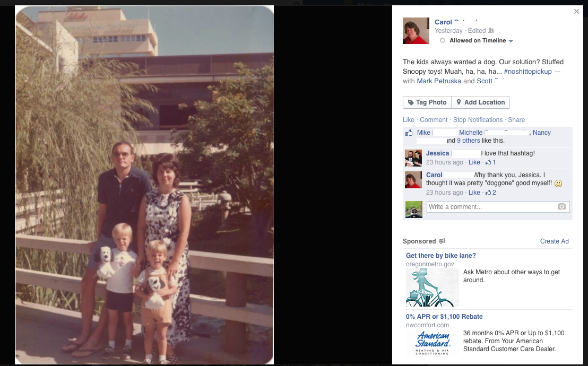The height and width of the screenshot is (366, 588).
Task: Toggle the Allowed on Timeline circle
Action: click(x=443, y=40)
